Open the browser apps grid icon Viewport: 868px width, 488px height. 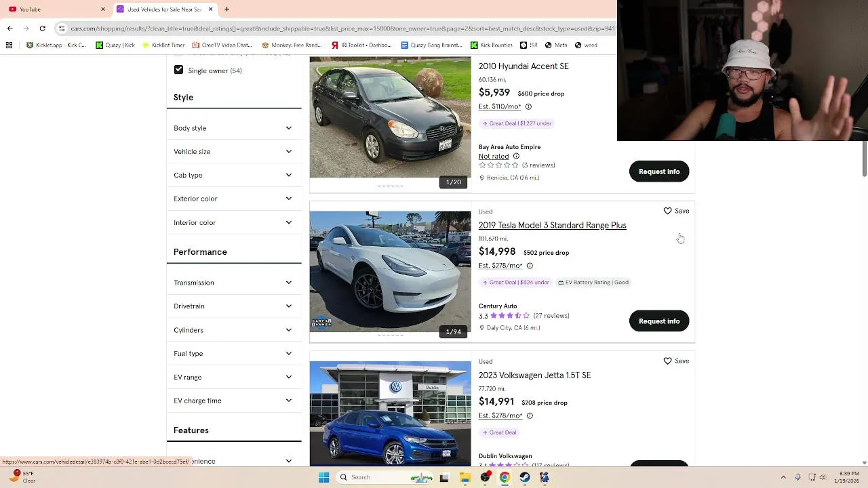(x=9, y=45)
